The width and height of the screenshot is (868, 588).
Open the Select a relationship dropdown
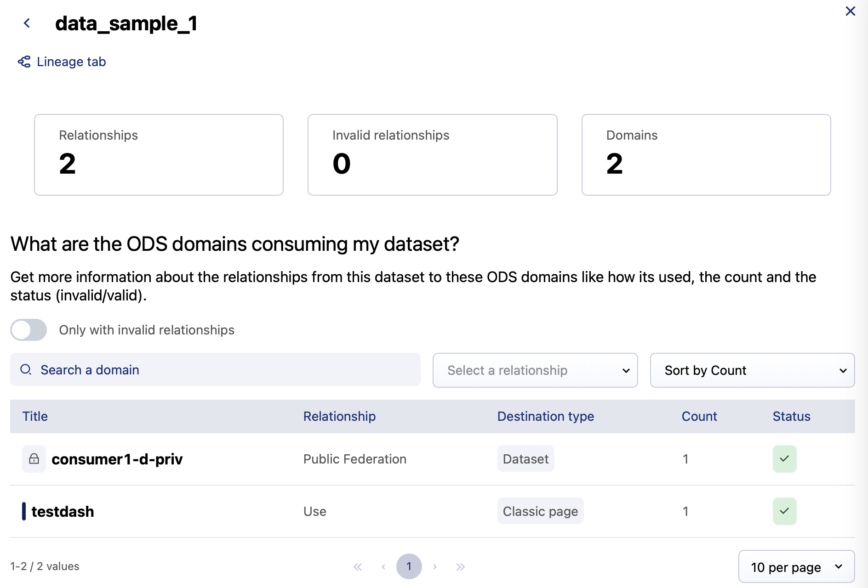click(x=535, y=370)
